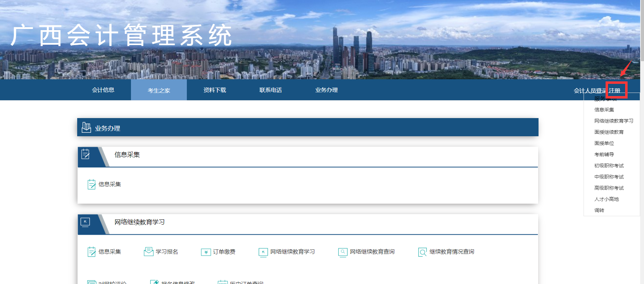Viewport: 644px width, 284px height.
Task: Click 人才小高地 in the right side list
Action: [x=606, y=199]
